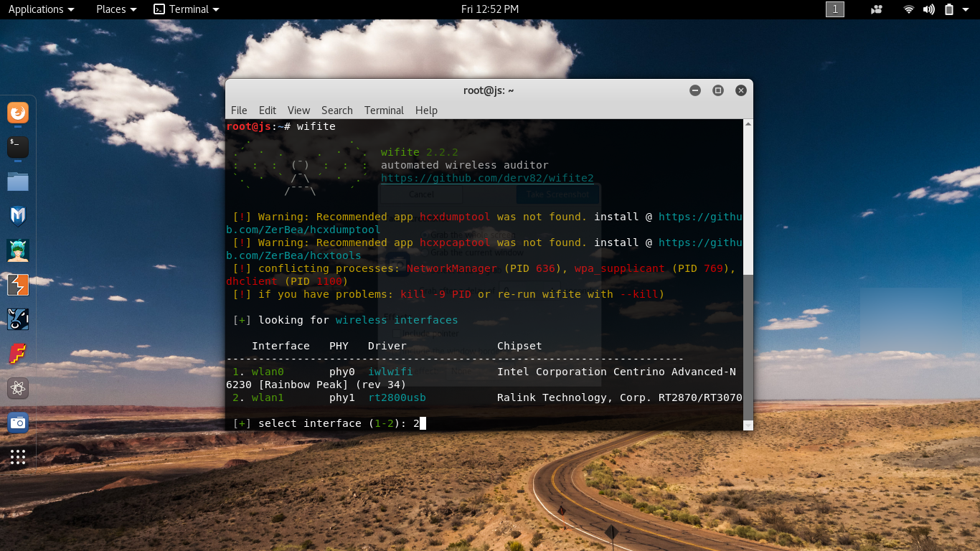Click the battery status icon
Viewport: 980px width, 551px height.
(x=949, y=9)
